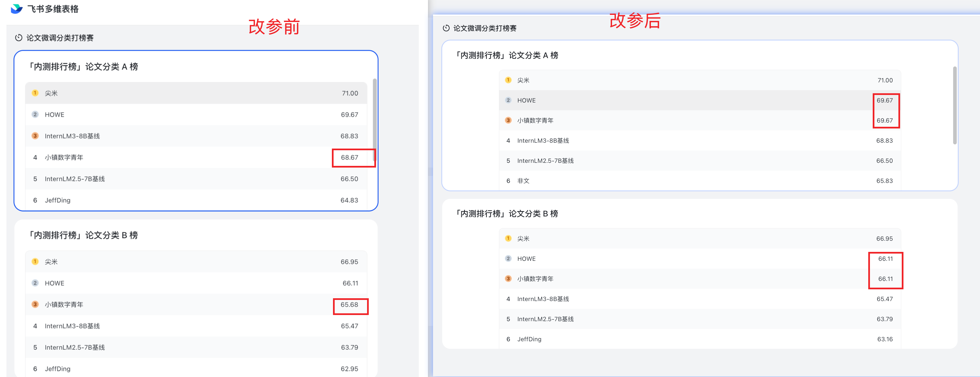Select 论文微调分类打榜赛 heading in the left panel

coord(60,38)
